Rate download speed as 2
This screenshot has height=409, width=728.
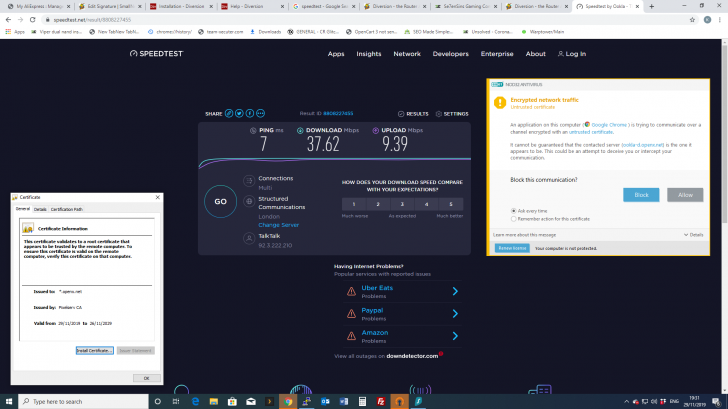pos(378,204)
